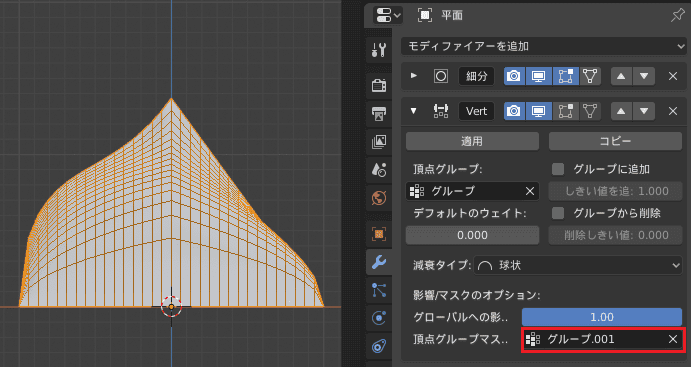The image size is (691, 367).
Task: Expand the 細分 modifier panel
Action: click(414, 76)
